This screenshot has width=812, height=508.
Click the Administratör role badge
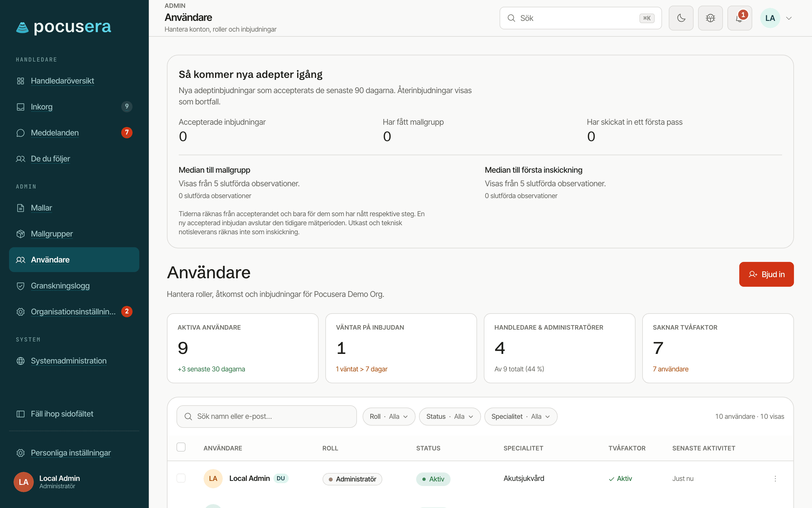coord(352,479)
